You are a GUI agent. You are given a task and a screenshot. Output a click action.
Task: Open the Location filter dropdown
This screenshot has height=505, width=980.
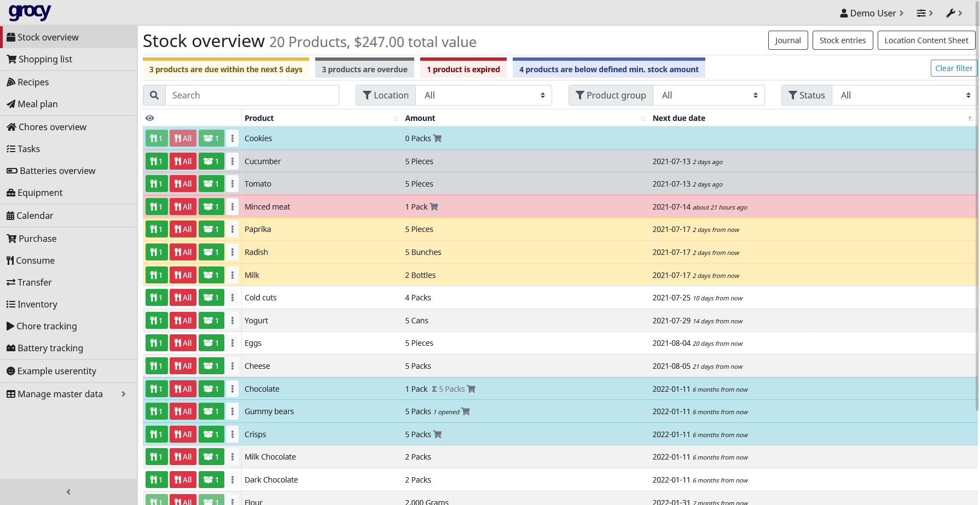tap(484, 95)
